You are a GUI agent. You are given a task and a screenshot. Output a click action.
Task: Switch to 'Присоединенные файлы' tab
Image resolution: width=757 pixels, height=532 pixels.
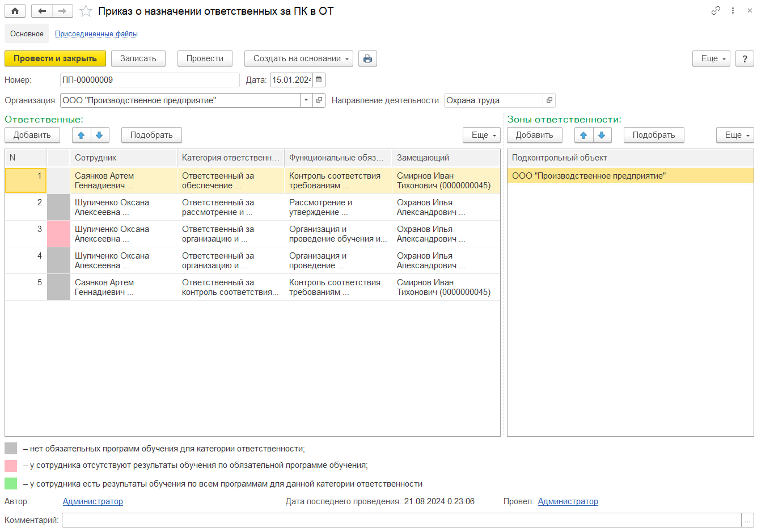(x=96, y=34)
